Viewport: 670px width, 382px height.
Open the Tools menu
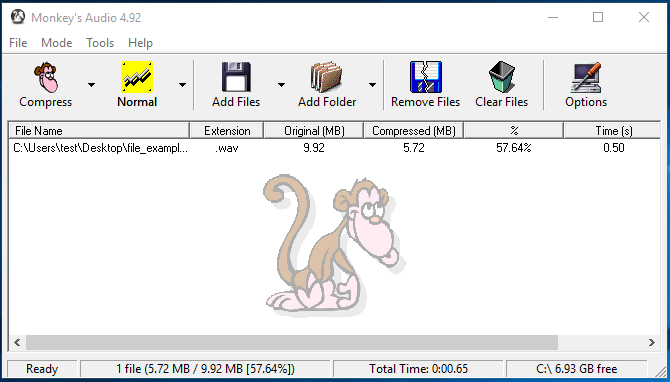pyautogui.click(x=100, y=43)
